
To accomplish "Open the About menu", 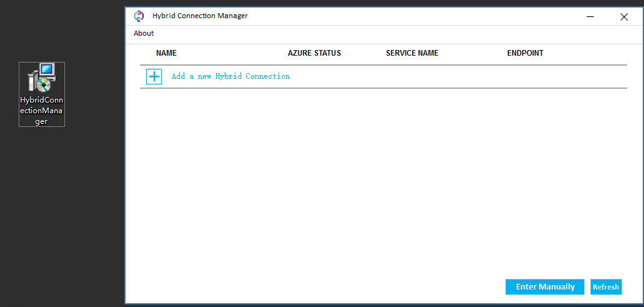I will (x=144, y=33).
